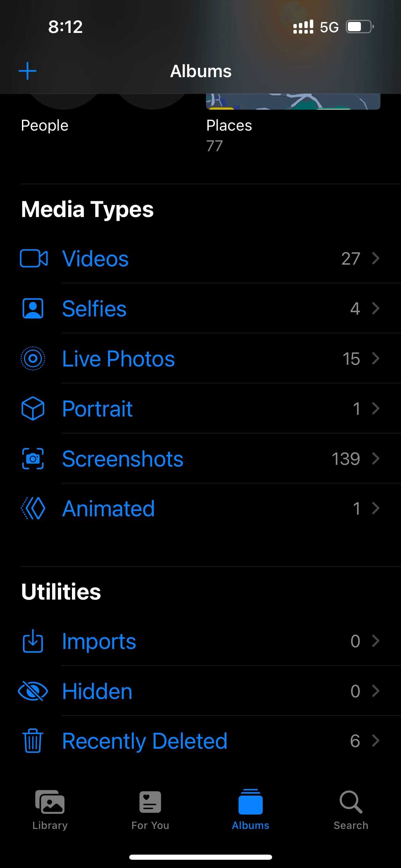Expand the Screenshots row chevron

[376, 459]
